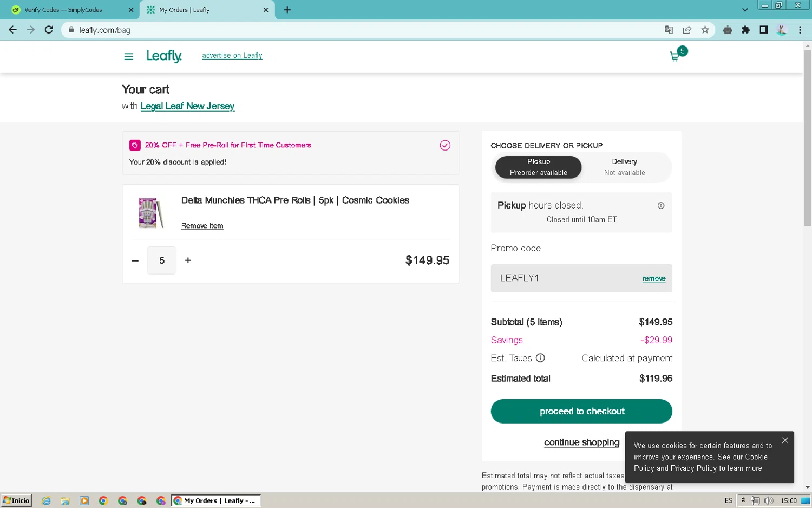Open the Leafly hamburger menu

click(x=128, y=56)
